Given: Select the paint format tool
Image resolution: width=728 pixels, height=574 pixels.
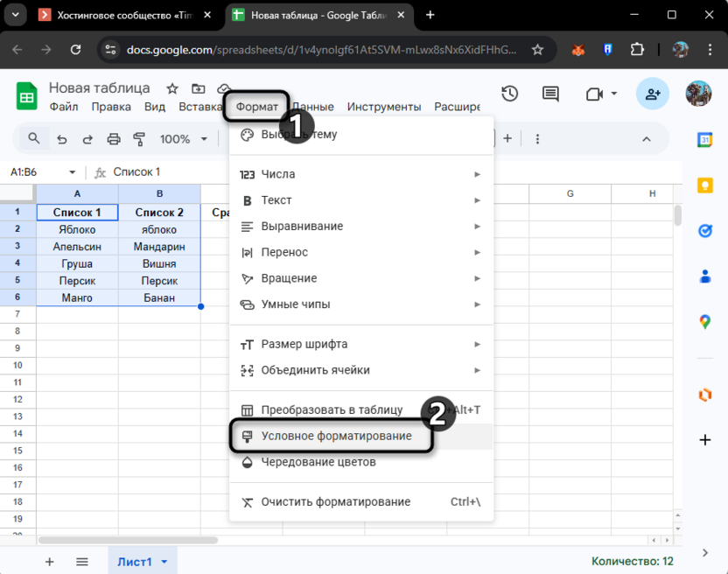Looking at the screenshot, I should coord(139,138).
